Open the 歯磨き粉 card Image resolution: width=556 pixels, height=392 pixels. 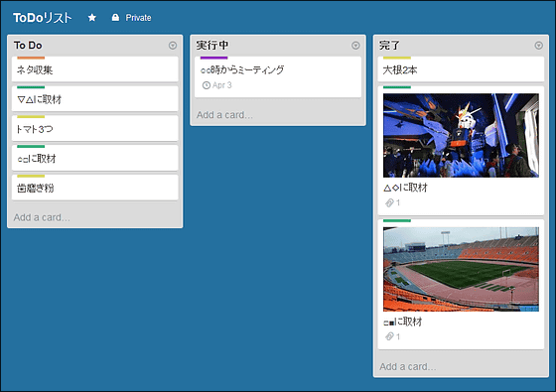click(95, 188)
